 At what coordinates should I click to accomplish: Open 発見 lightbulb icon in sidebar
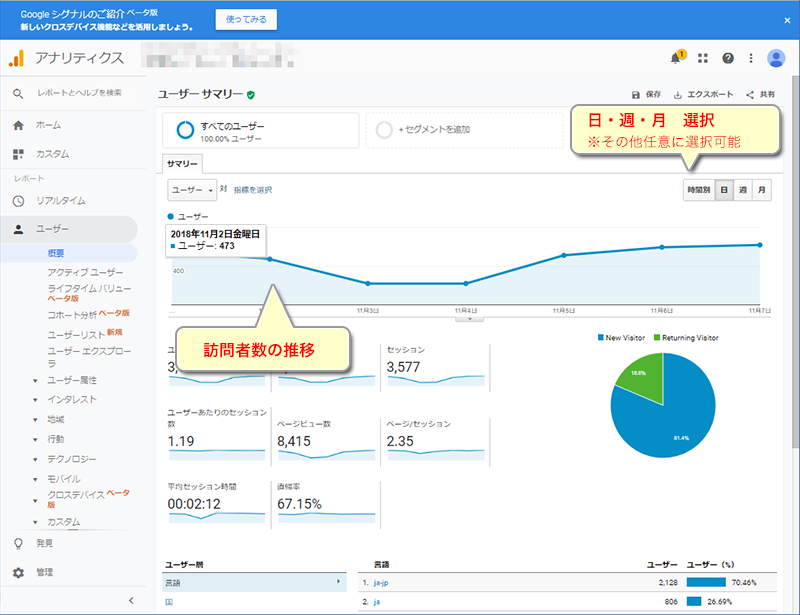tap(18, 543)
